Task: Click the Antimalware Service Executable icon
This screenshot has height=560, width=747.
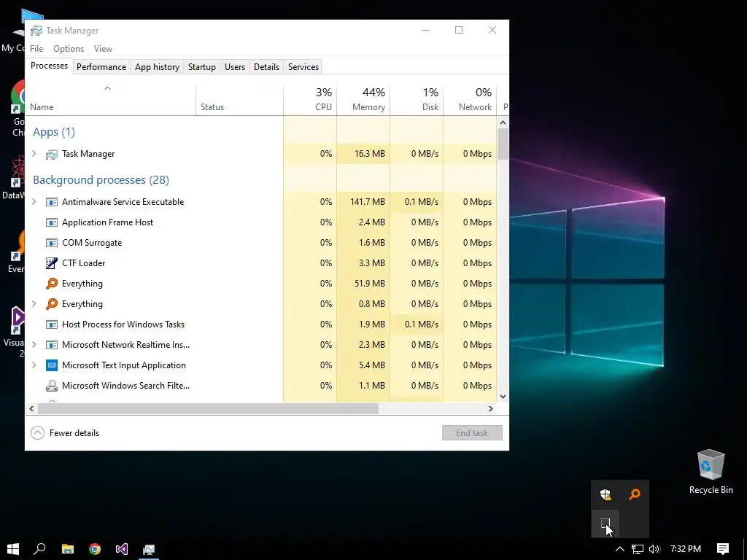Action: pos(52,202)
